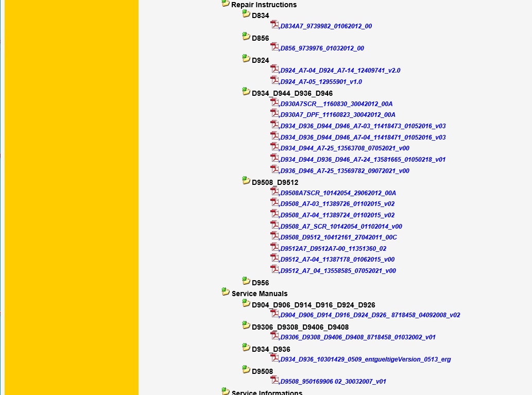Click PDF icon beside D9508A7SCR_10142054 file
This screenshot has width=532, height=395.
[x=274, y=192]
